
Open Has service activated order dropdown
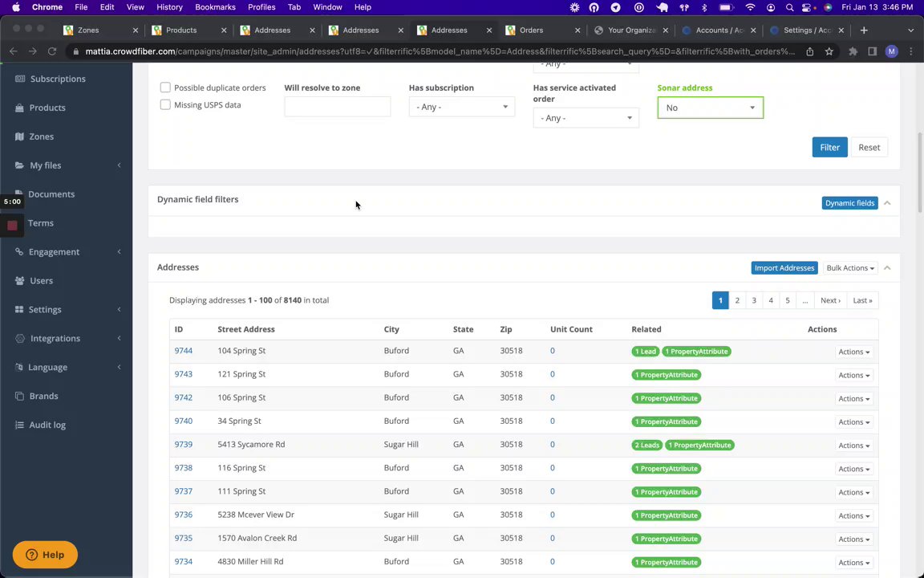click(x=586, y=118)
